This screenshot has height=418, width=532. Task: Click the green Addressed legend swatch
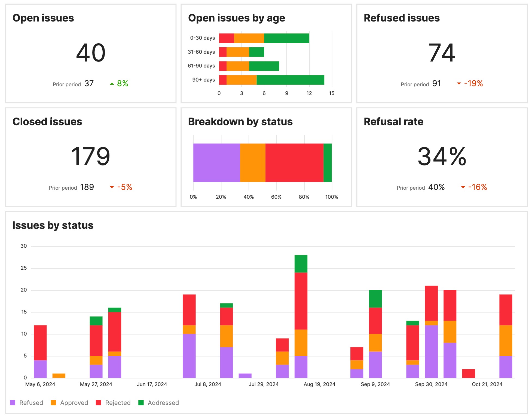pyautogui.click(x=141, y=403)
